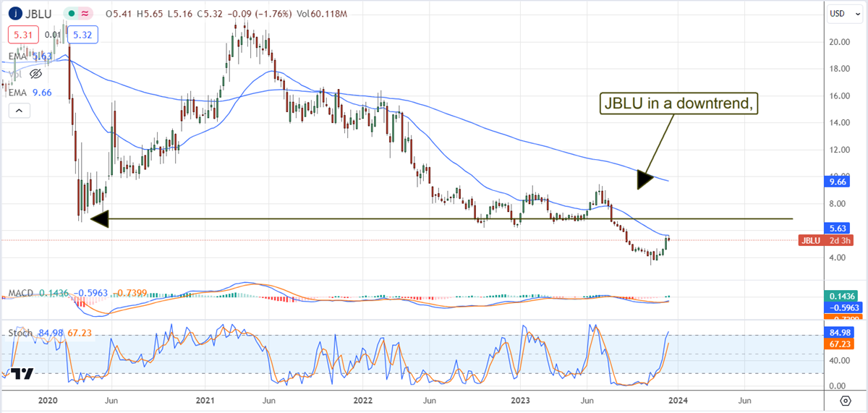Click the pink approximate-data indicator icon
The width and height of the screenshot is (868, 413).
[84, 14]
